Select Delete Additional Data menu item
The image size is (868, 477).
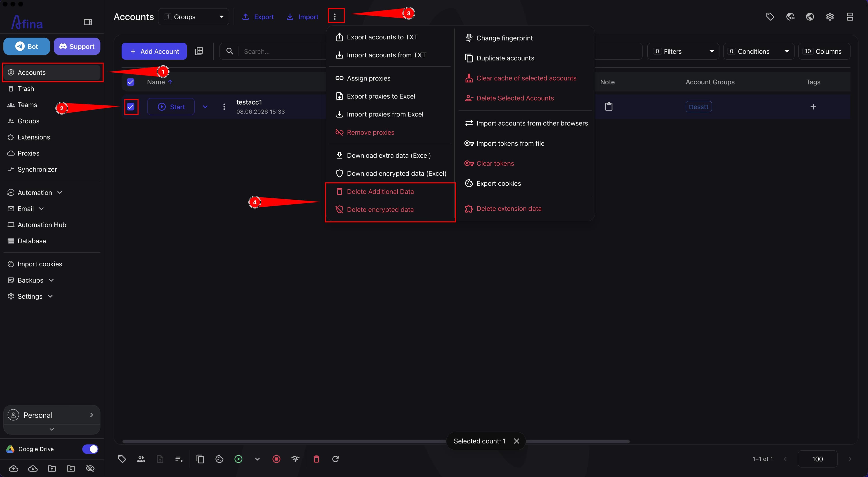[389, 191]
